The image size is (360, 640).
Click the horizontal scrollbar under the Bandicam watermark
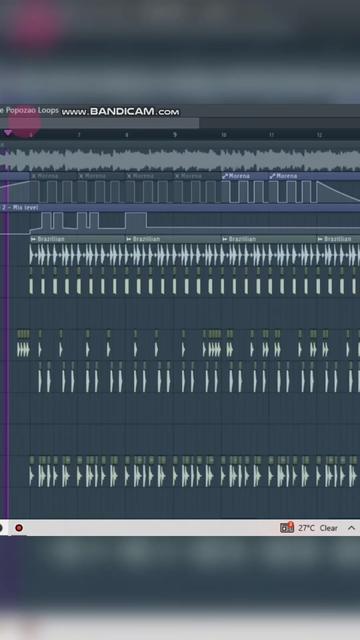click(100, 123)
